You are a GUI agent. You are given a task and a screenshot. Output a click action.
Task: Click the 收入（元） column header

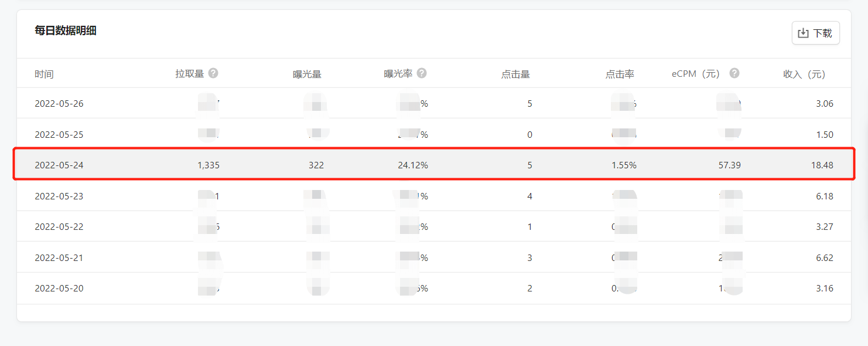(x=804, y=74)
